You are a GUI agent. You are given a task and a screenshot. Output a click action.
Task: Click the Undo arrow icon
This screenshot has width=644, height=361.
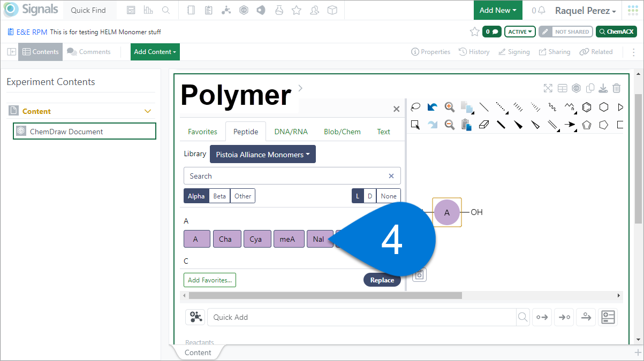(433, 107)
